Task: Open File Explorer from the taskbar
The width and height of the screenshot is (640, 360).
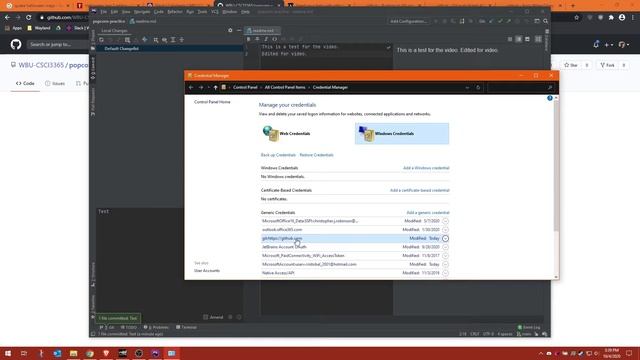Action: (x=73, y=353)
